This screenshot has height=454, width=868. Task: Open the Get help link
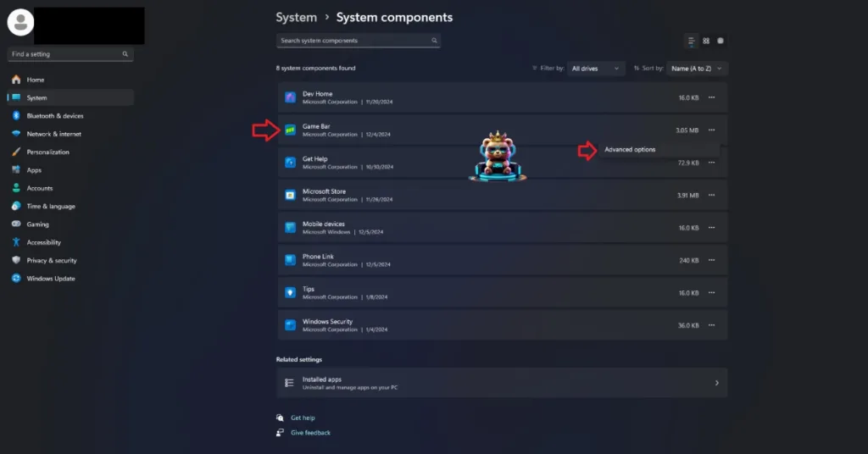[303, 418]
